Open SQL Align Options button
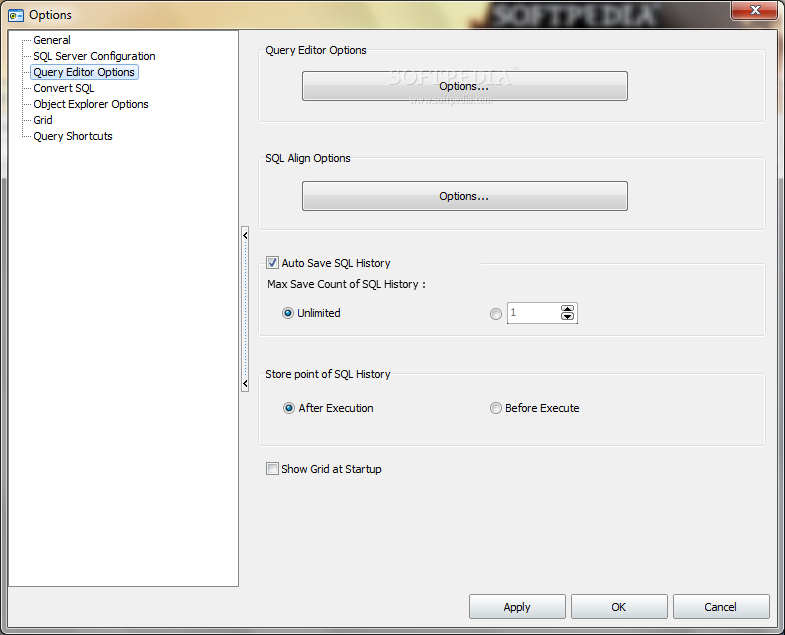This screenshot has height=635, width=785. pyautogui.click(x=464, y=196)
